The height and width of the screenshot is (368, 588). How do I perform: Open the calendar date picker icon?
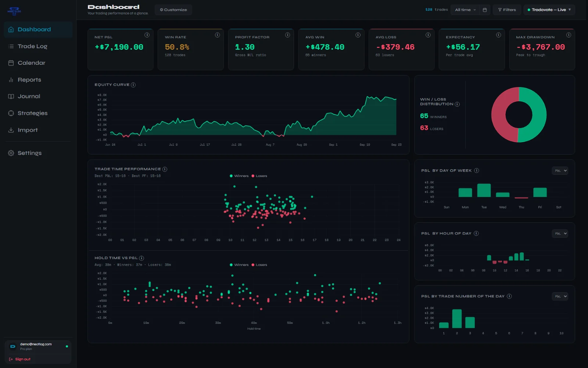point(485,10)
